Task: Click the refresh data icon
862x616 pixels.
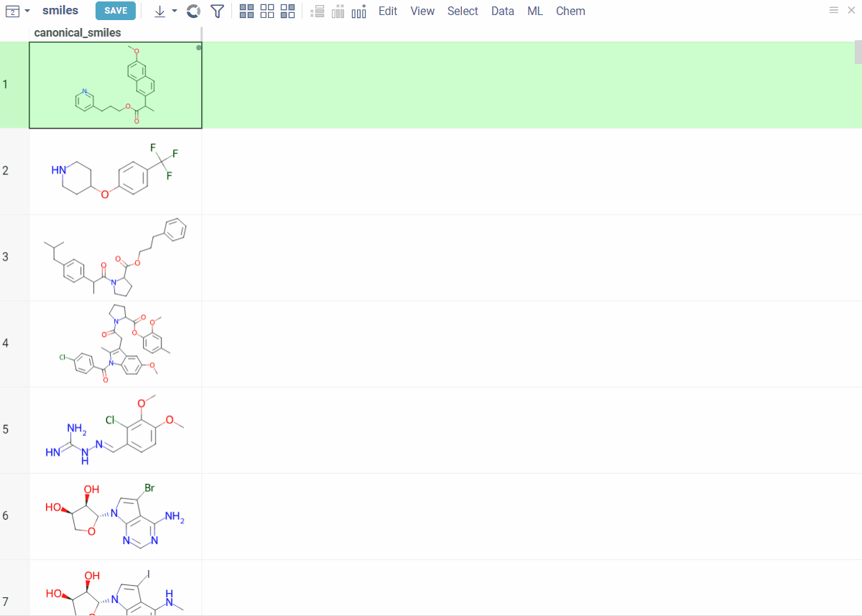Action: tap(193, 11)
